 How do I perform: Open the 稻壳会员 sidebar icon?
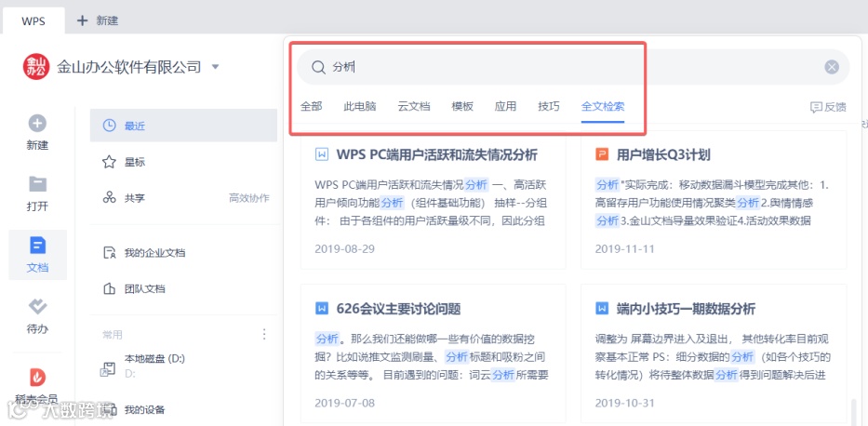(37, 378)
